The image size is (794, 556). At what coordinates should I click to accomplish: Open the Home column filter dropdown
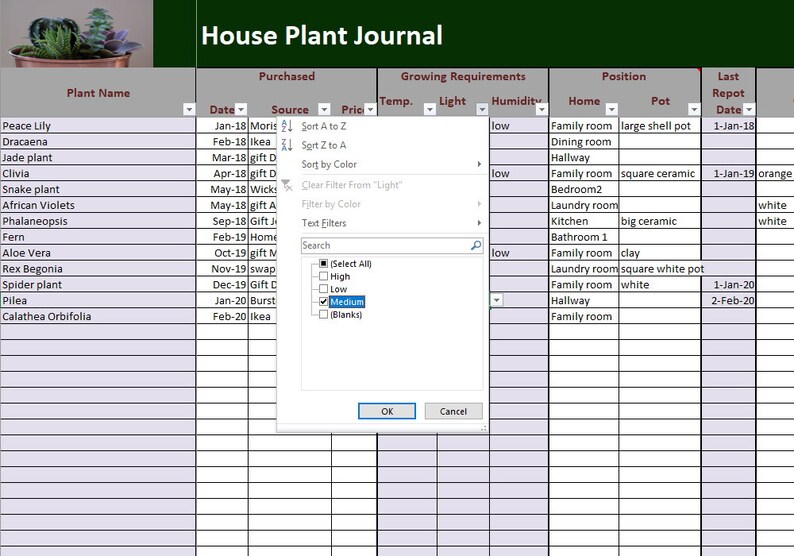point(612,109)
